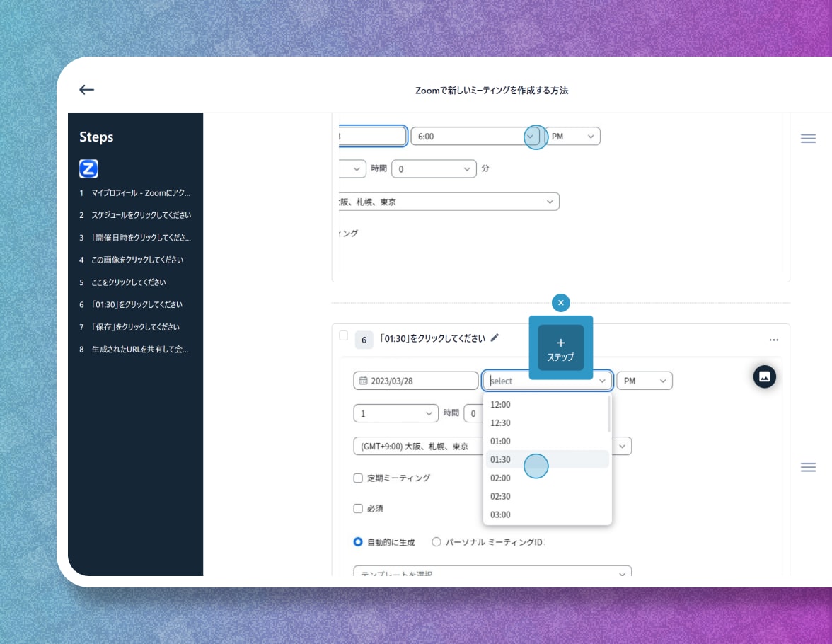Go to step 2 スケジュールをクリック
Viewport: 832px width, 644px height.
[134, 215]
